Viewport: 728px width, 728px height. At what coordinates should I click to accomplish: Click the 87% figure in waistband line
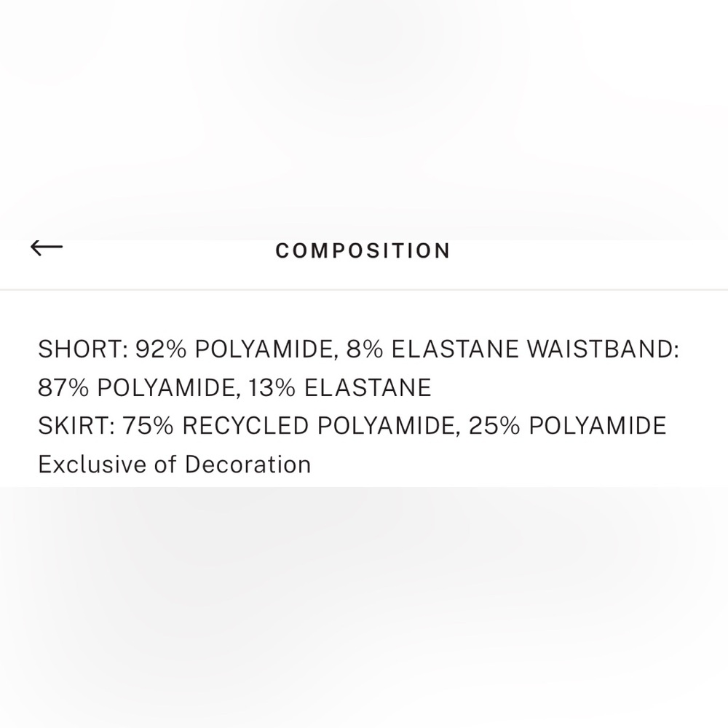click(63, 387)
